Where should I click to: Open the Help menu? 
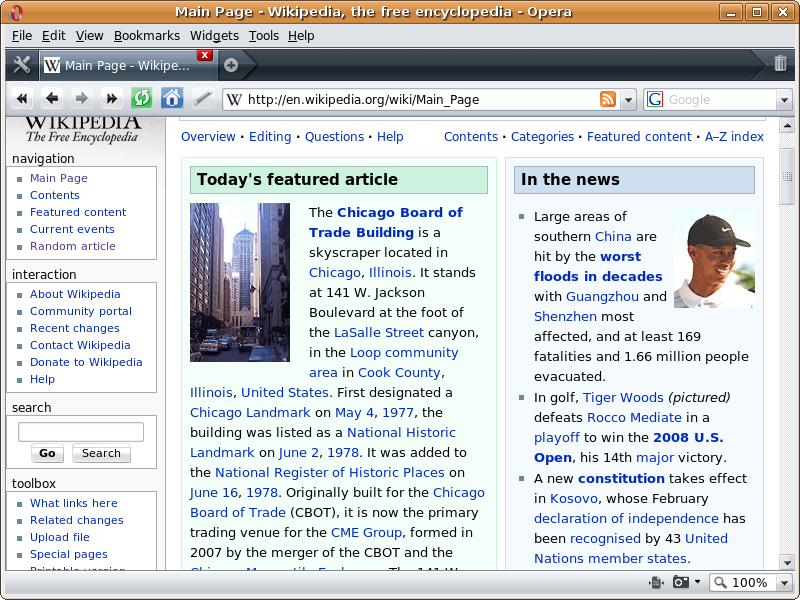pos(301,36)
